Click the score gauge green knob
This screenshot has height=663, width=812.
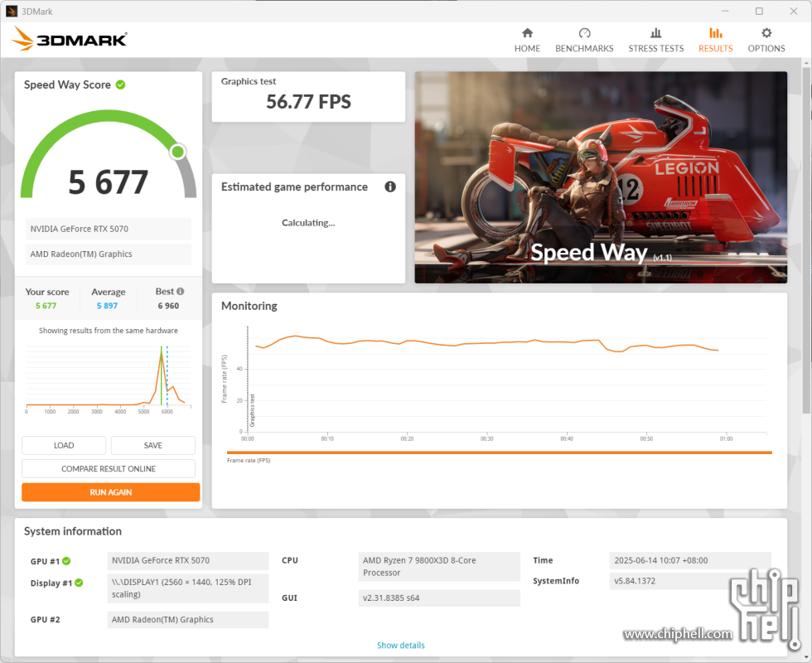pos(177,152)
